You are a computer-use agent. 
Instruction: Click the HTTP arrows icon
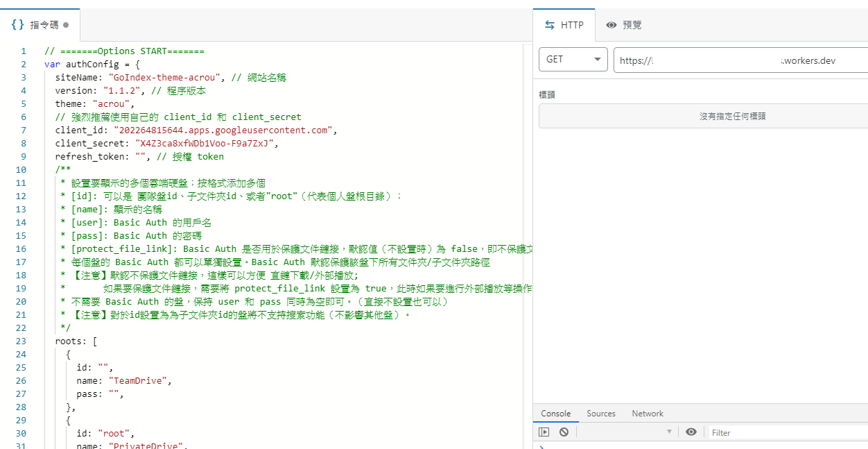coord(550,25)
